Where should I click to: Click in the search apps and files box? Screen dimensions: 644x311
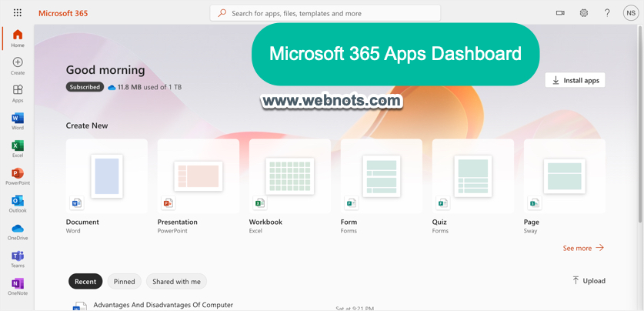[325, 13]
